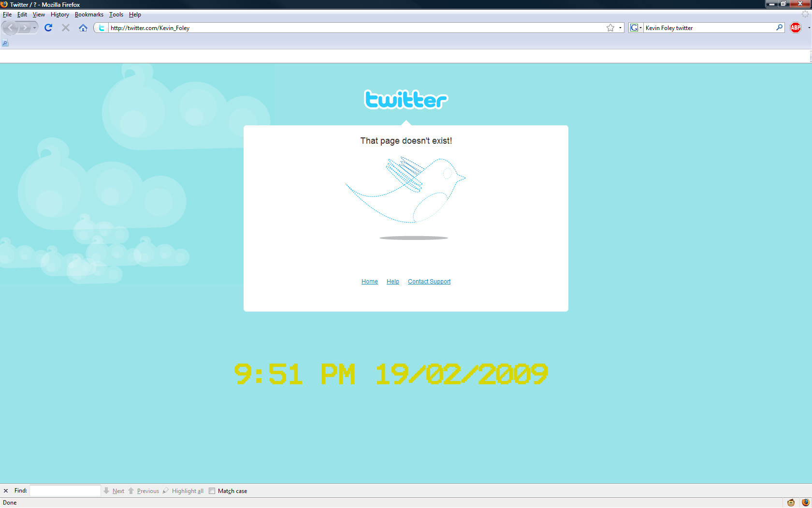The image size is (812, 508).
Task: Bookmark this page with the star icon
Action: (x=610, y=28)
